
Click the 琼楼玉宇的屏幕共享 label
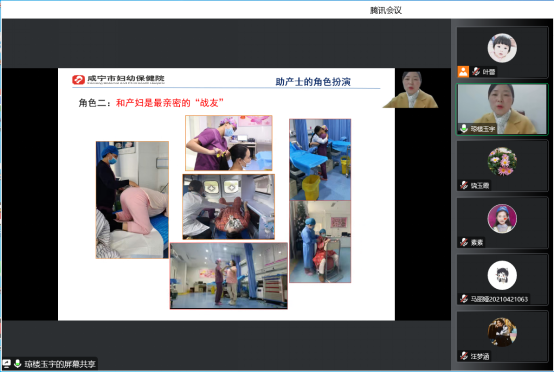[60, 364]
